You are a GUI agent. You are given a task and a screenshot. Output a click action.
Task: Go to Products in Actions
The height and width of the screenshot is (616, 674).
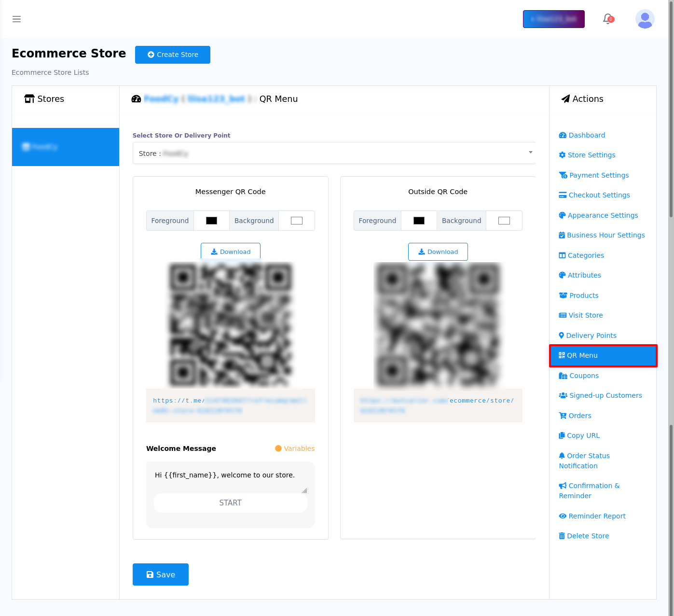[x=579, y=295]
